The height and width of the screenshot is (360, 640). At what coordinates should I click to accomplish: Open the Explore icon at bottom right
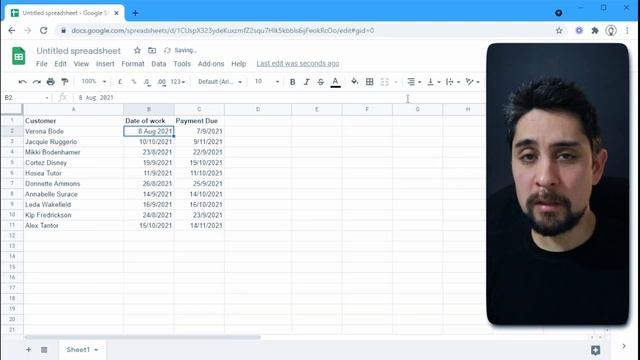tap(596, 350)
